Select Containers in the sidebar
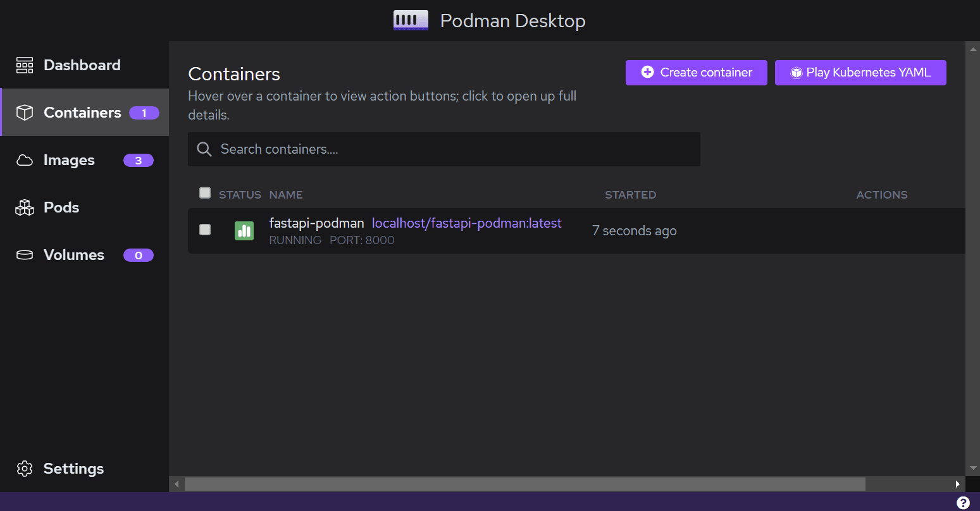Screen dimensions: 980x511 pos(84,113)
